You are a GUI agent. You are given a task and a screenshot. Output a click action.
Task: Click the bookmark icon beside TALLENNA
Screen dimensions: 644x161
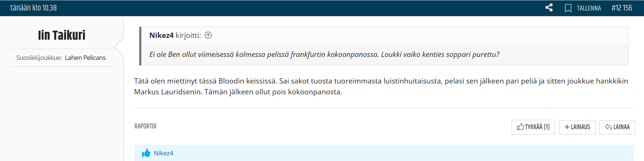pyautogui.click(x=568, y=8)
